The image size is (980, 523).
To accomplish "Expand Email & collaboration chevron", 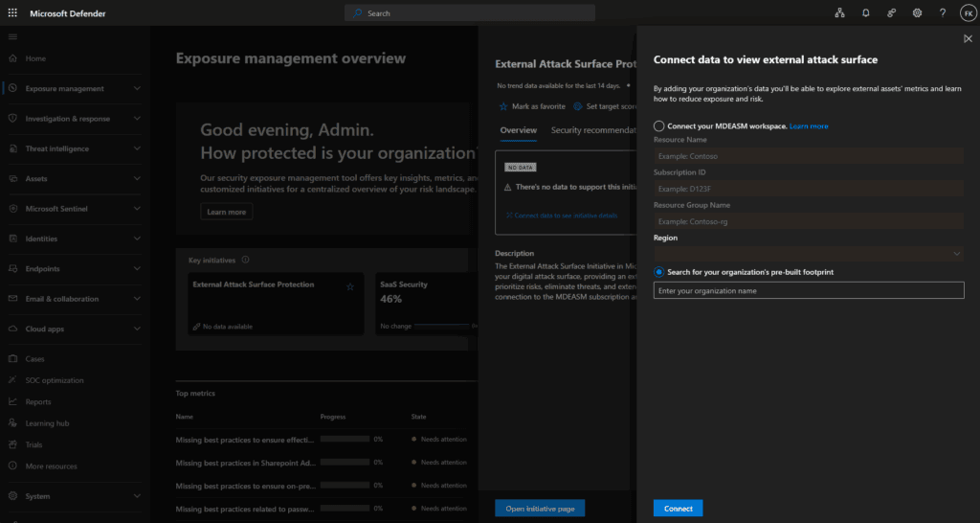I will pyautogui.click(x=137, y=299).
